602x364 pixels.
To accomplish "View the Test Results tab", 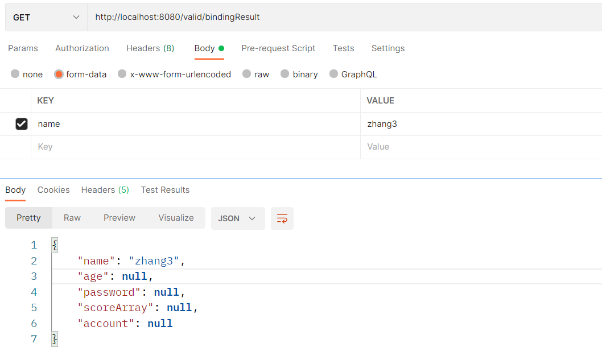I will (x=165, y=189).
